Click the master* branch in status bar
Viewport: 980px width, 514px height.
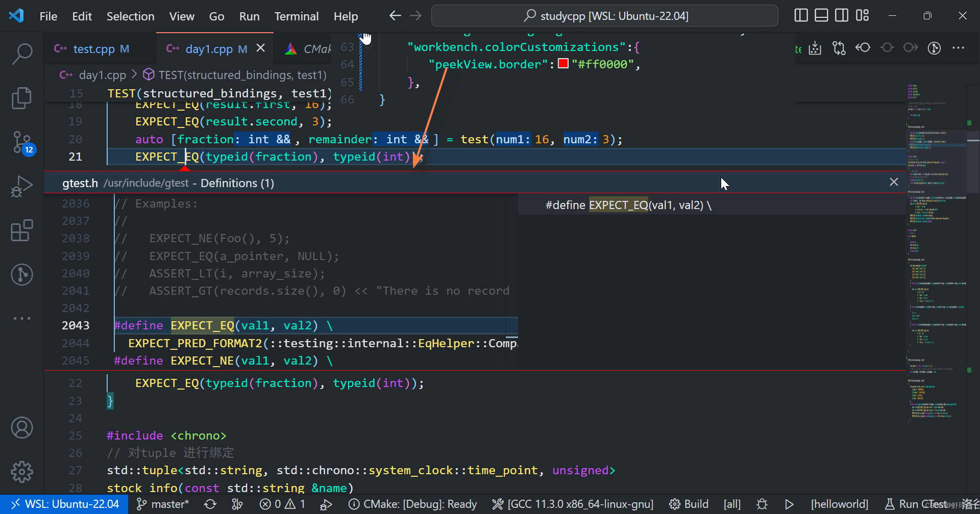(x=163, y=504)
